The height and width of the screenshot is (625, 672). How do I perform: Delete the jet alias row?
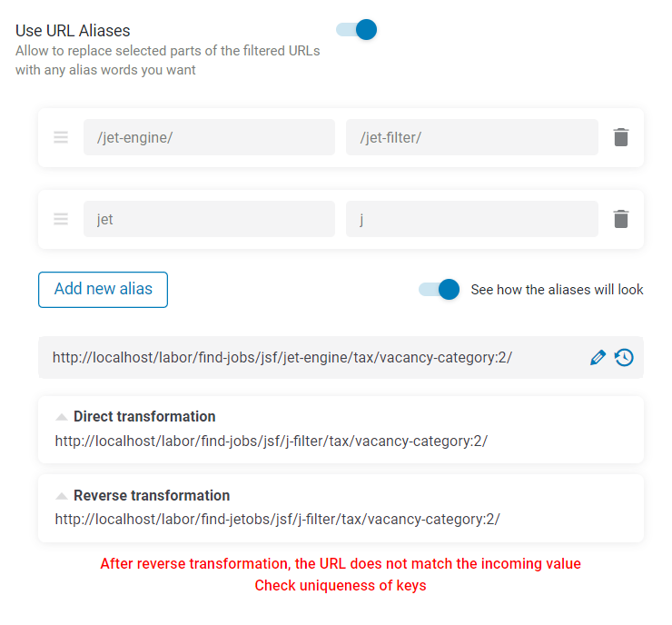coord(620,219)
